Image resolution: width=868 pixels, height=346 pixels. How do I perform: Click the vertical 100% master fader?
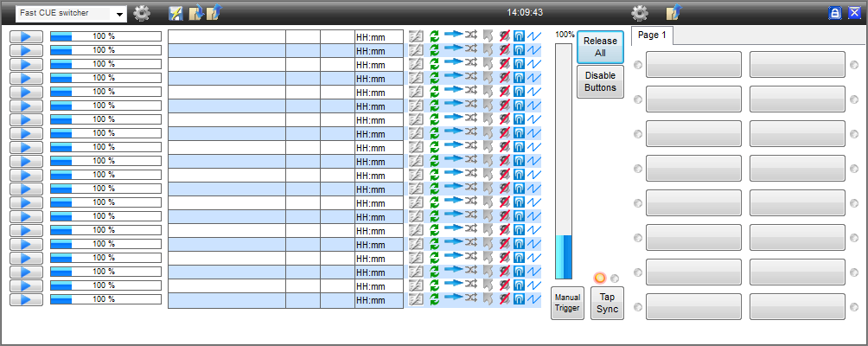[564, 162]
